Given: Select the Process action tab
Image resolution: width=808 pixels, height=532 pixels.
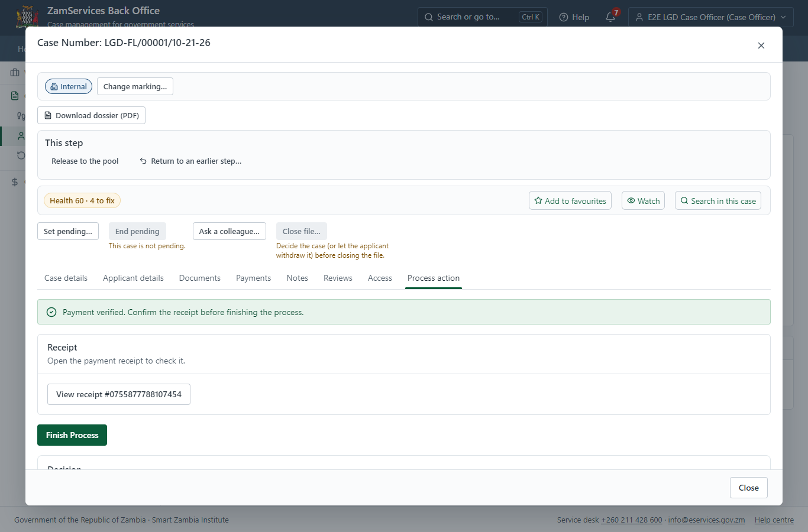Looking at the screenshot, I should pos(434,278).
